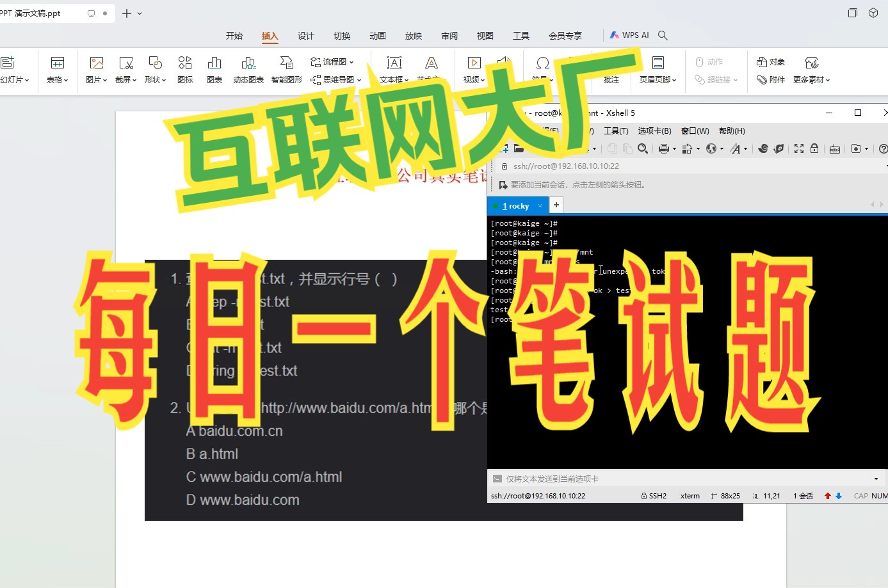Expand the 仅将文本发送到当前选项卡 dropdown arrow
The height and width of the screenshot is (588, 888).
(x=876, y=479)
